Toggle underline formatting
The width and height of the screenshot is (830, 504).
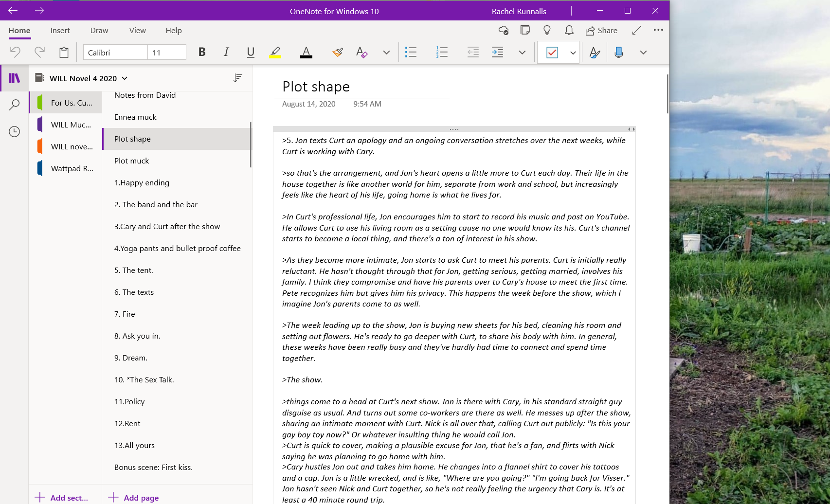click(251, 52)
